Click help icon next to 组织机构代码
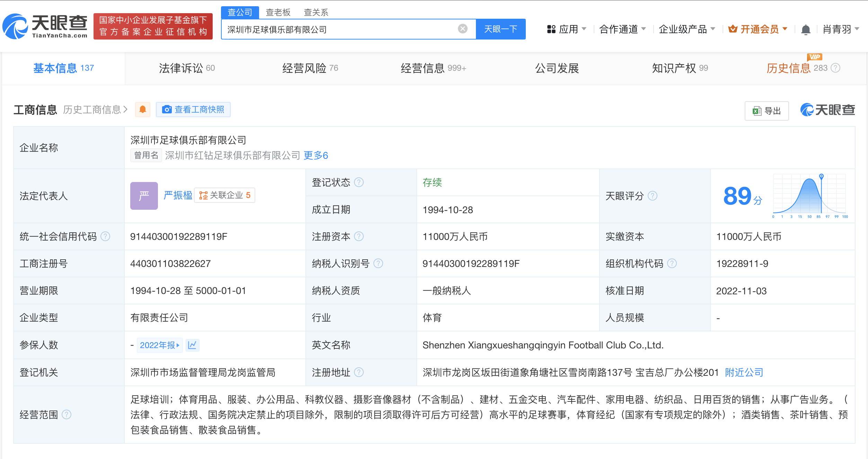Screen dimensions: 868x459 pyautogui.click(x=672, y=263)
